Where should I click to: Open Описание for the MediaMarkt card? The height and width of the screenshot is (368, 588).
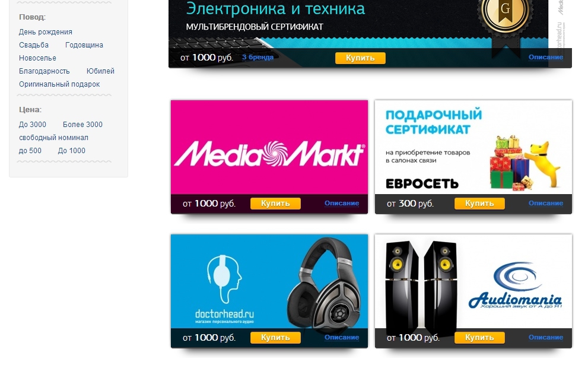point(342,203)
